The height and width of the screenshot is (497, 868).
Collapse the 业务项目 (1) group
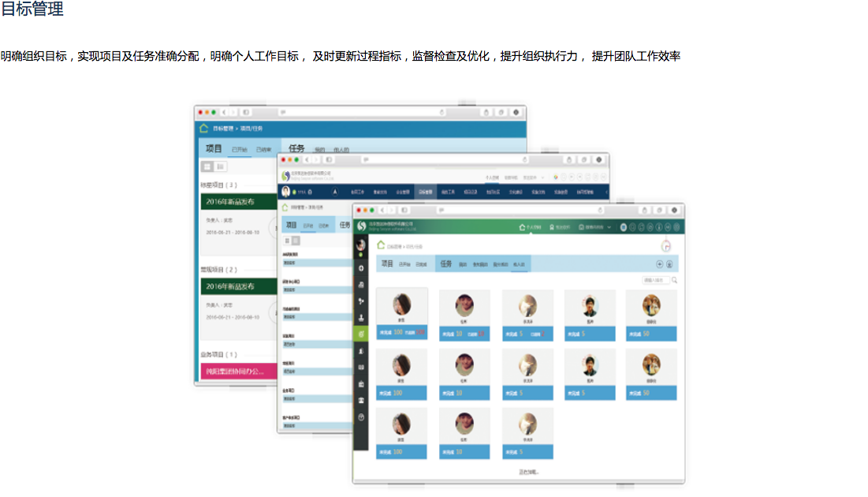tap(218, 355)
